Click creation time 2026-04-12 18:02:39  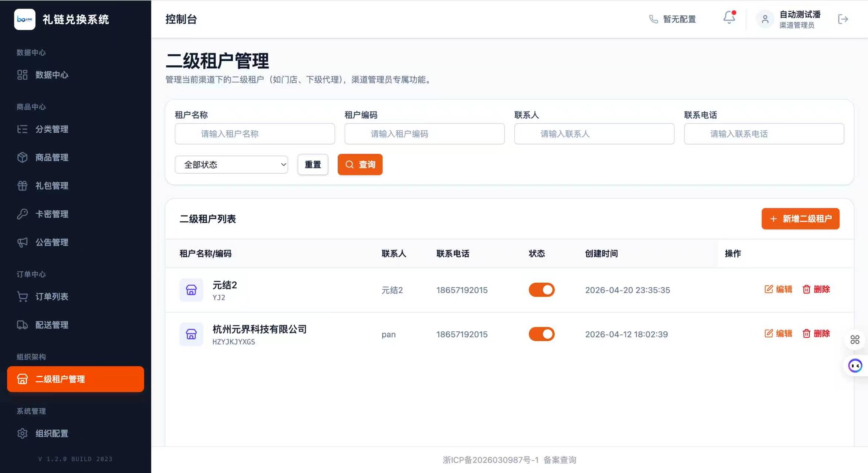(x=626, y=334)
